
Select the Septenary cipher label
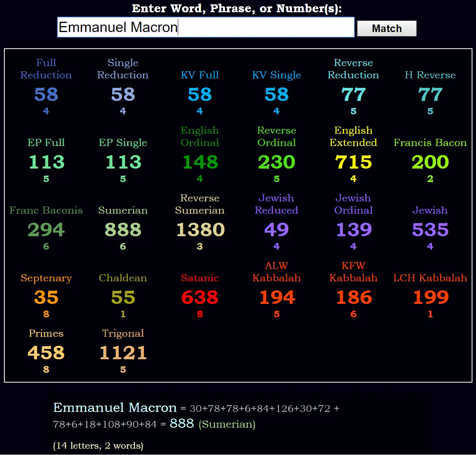click(46, 278)
